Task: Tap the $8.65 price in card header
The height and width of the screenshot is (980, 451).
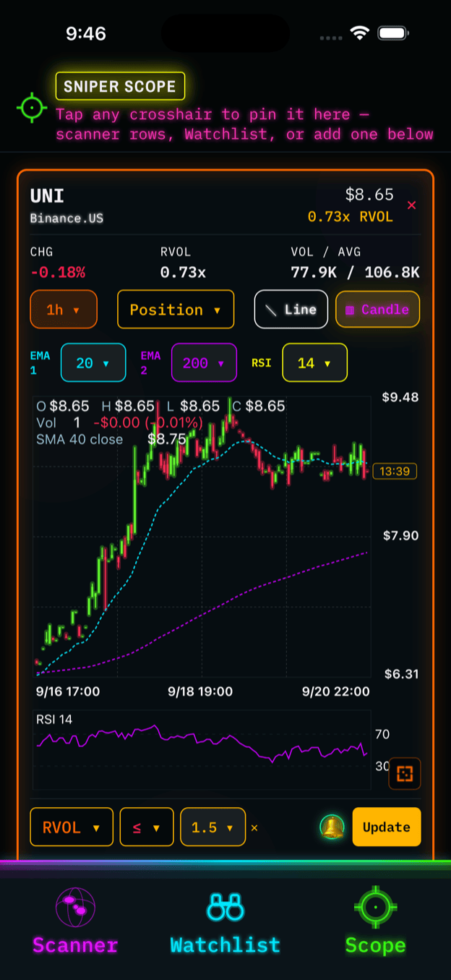Action: pos(369,194)
